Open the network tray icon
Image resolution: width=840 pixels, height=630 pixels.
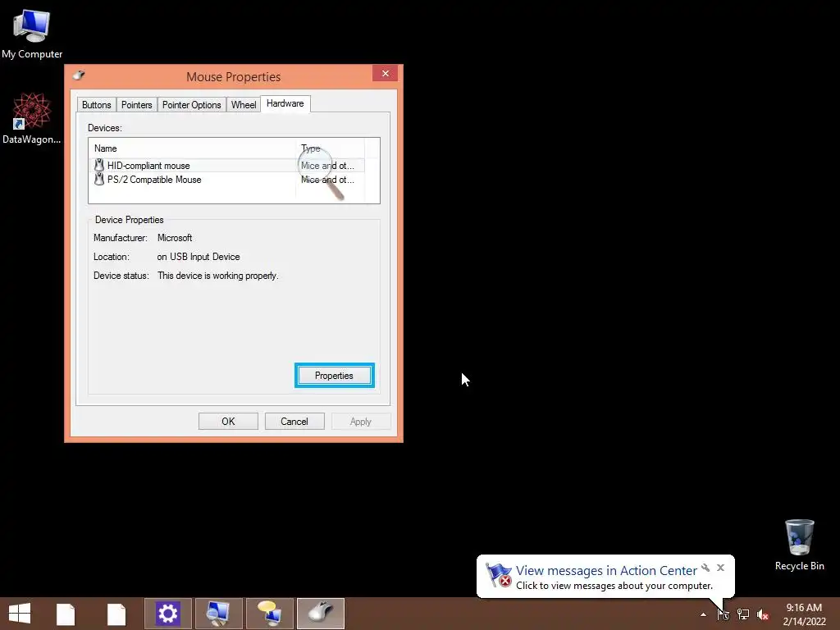click(x=743, y=614)
